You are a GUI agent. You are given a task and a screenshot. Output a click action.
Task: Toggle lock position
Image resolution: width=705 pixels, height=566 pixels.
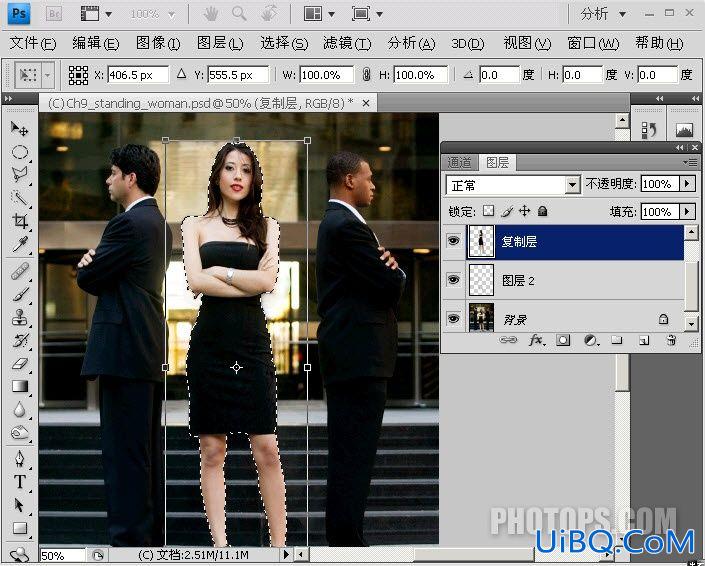[x=525, y=211]
